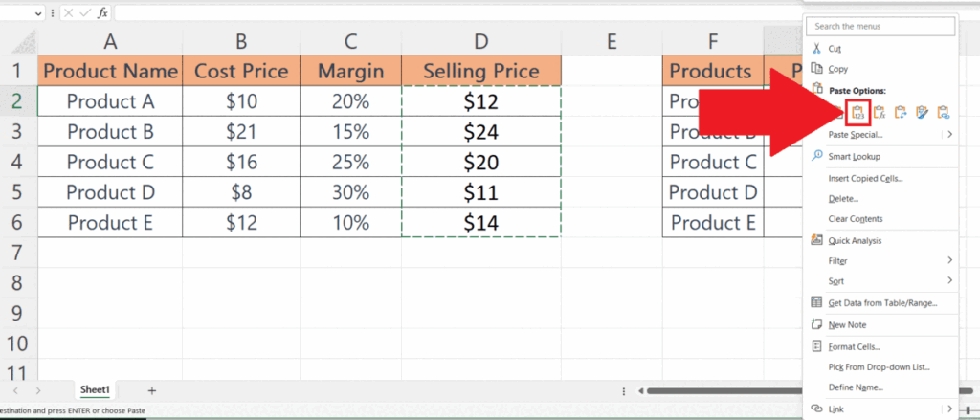Select column A header
The height and width of the screenshot is (420, 980).
click(x=110, y=42)
